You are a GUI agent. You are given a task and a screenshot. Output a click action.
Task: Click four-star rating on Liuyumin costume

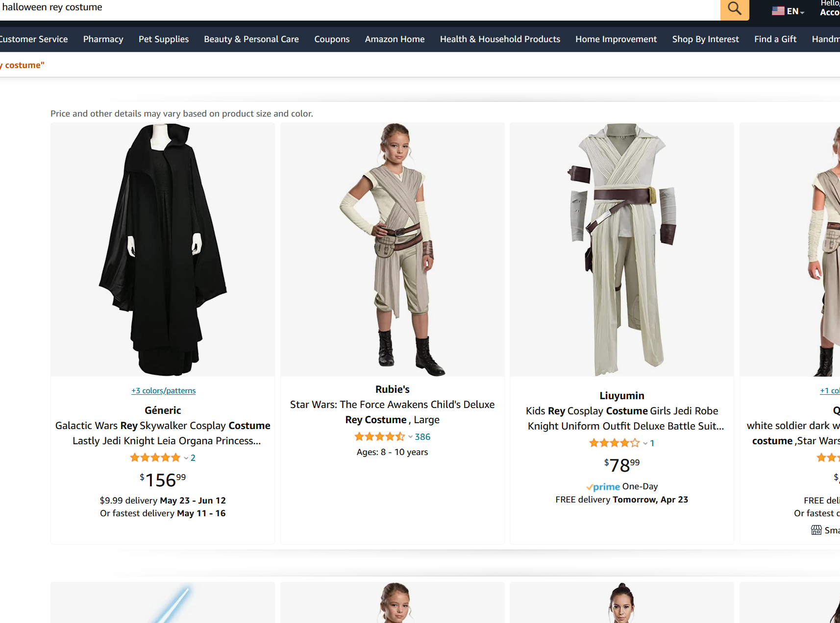[615, 443]
